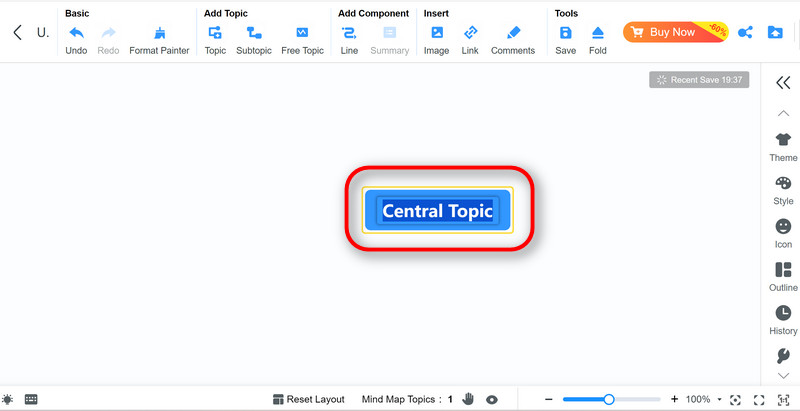The width and height of the screenshot is (800, 411).
Task: Fold the toolbar using Fold button
Action: click(x=597, y=33)
